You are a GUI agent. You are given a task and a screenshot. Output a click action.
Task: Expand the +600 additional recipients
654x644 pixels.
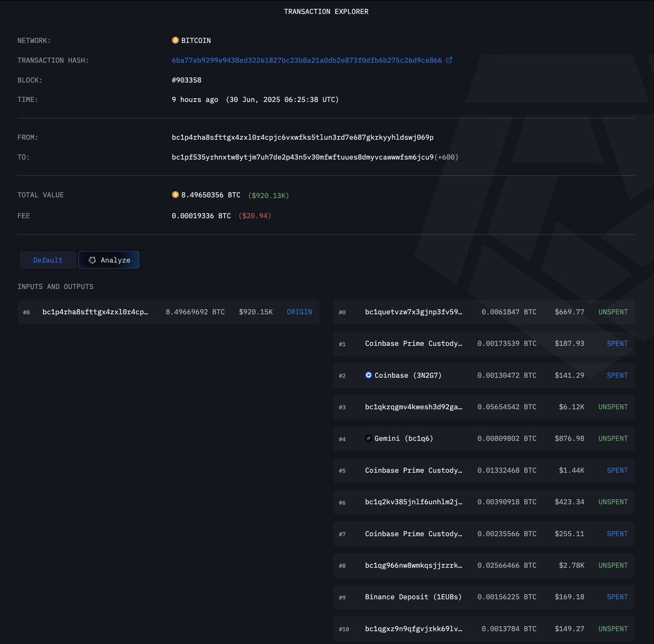tap(446, 157)
